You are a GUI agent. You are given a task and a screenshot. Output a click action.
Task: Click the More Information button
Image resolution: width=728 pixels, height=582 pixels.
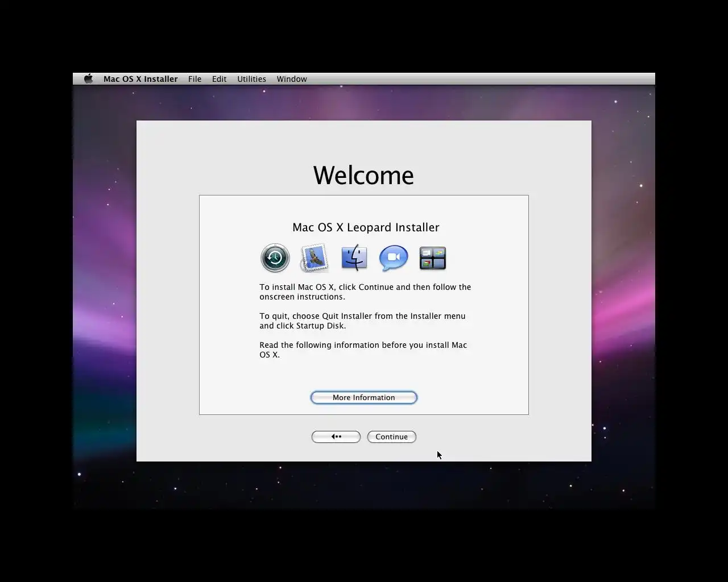pos(364,397)
